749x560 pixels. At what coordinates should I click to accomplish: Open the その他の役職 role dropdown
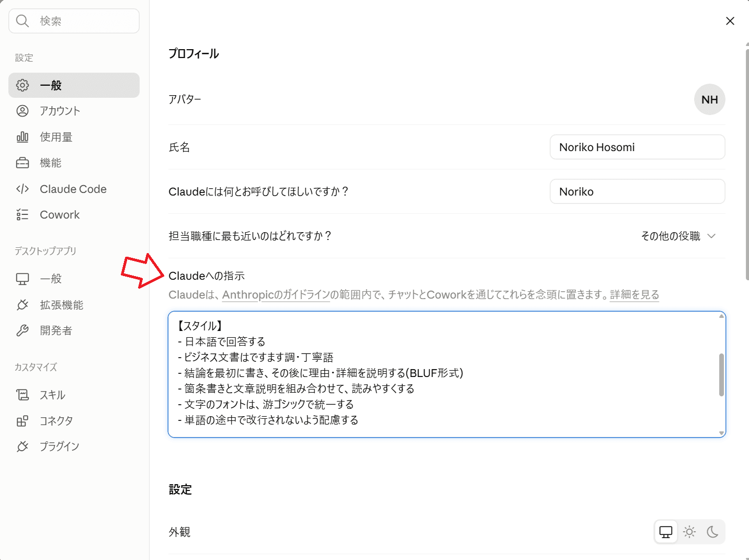click(678, 236)
